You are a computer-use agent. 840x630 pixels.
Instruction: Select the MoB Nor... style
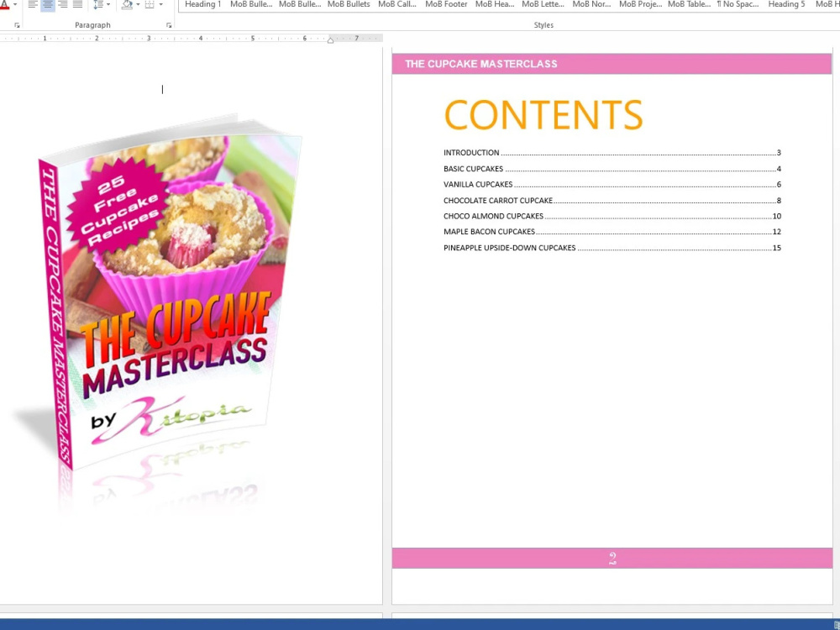pos(591,4)
